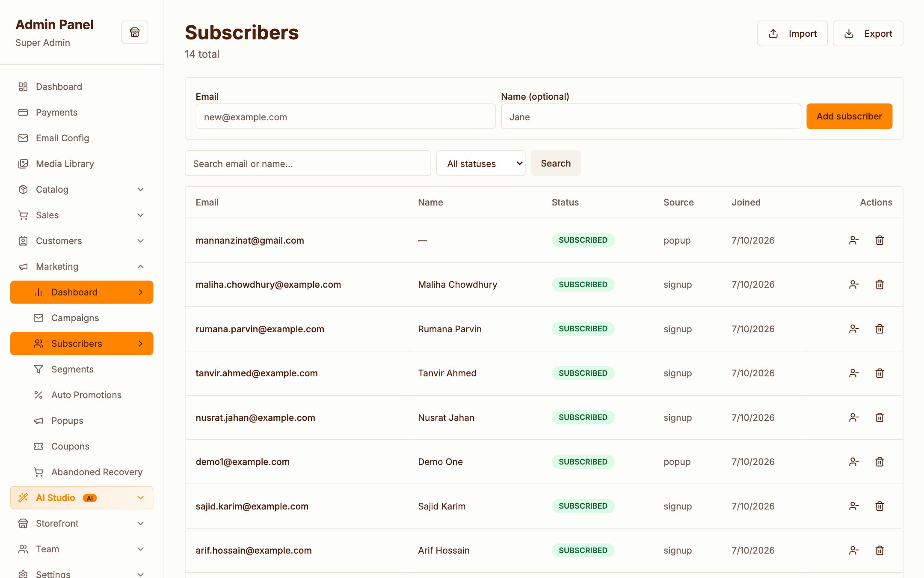The width and height of the screenshot is (924, 578).
Task: Click the Add subscriber button
Action: 849,116
